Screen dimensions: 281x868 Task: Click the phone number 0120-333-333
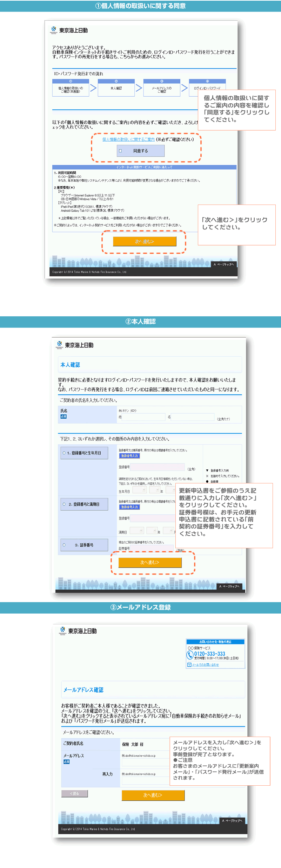click(209, 654)
